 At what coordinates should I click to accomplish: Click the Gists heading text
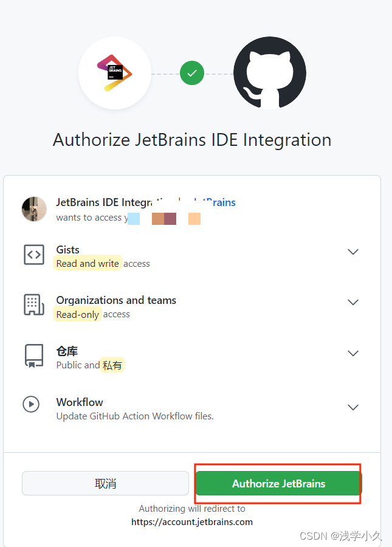pos(67,250)
